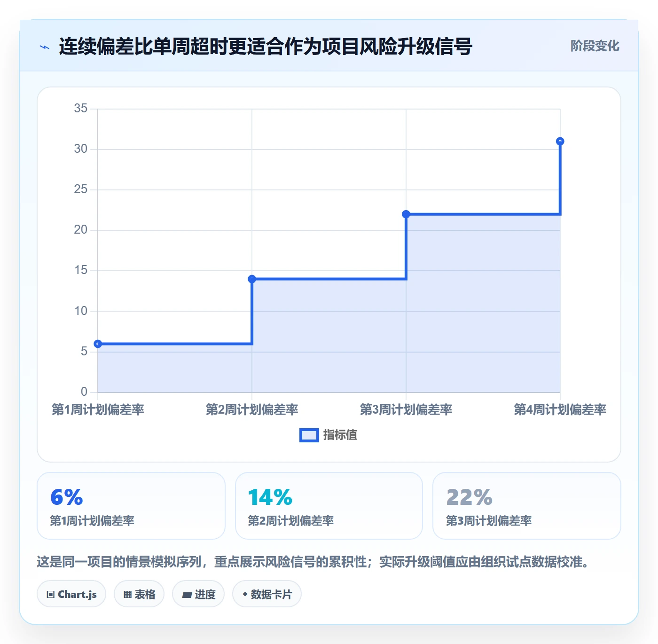This screenshot has width=658, height=644.
Task: Click the bar icon in the 进度 tag
Action: pyautogui.click(x=187, y=595)
